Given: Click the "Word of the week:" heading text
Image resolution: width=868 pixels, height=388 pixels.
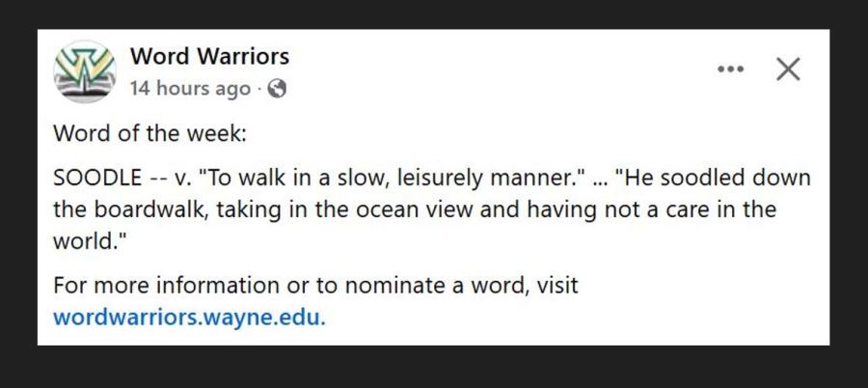Looking at the screenshot, I should (x=150, y=133).
